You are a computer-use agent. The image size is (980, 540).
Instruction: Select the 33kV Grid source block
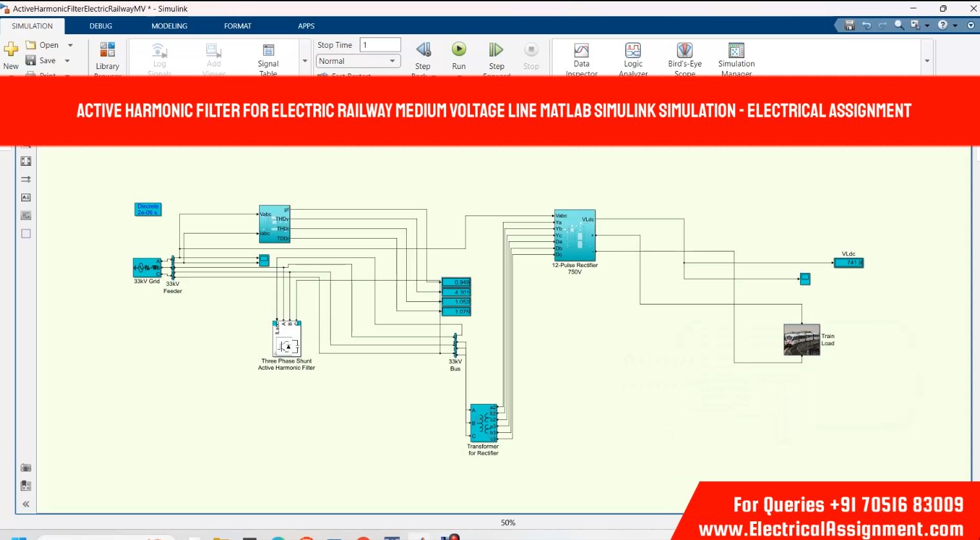147,268
